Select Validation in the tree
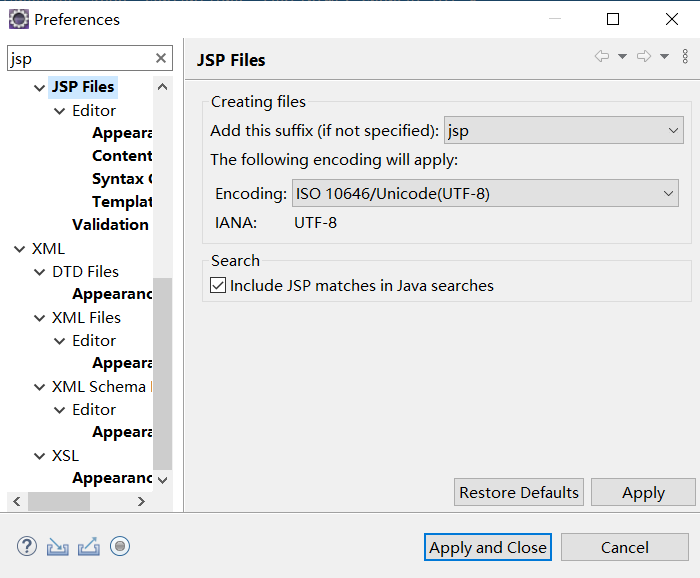This screenshot has width=700, height=578. [110, 225]
